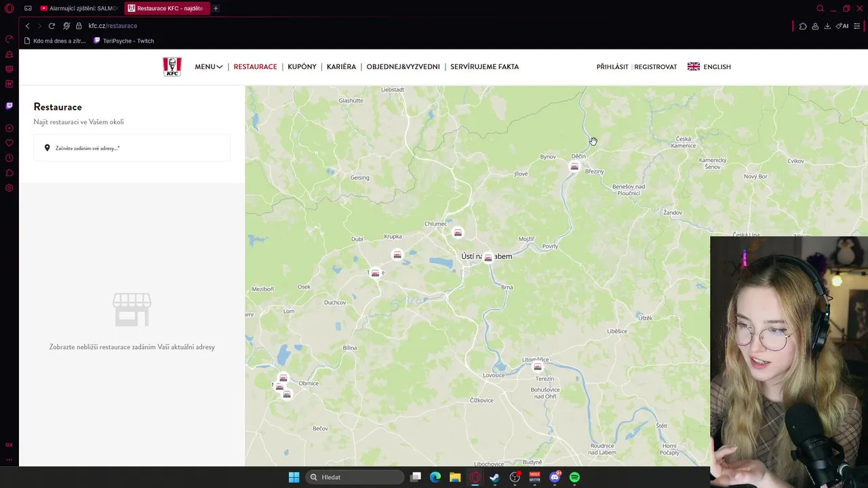Open a new browser tab with plus
This screenshot has width=868, height=488.
point(216,8)
